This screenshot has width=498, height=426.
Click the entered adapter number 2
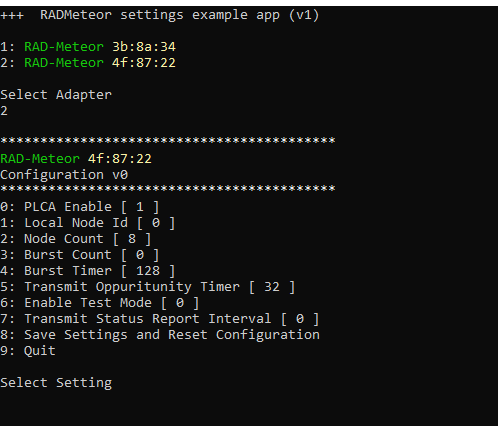(4, 111)
